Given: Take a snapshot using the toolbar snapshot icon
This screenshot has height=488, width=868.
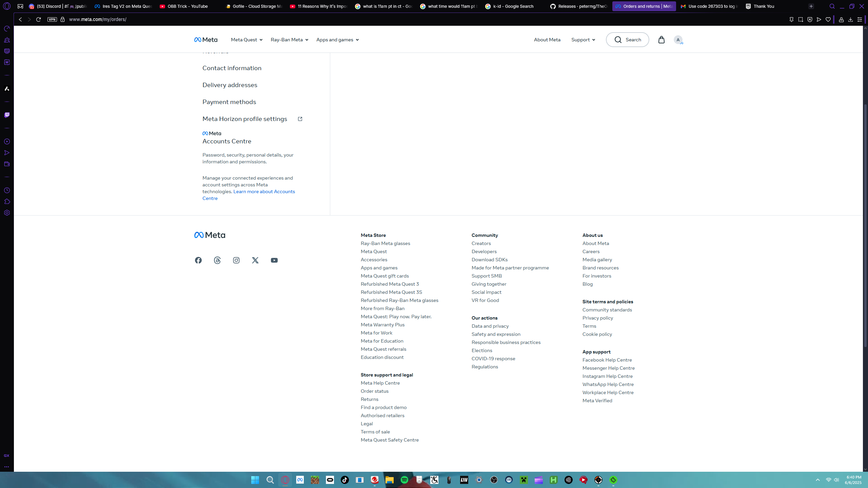Looking at the screenshot, I should [x=801, y=20].
